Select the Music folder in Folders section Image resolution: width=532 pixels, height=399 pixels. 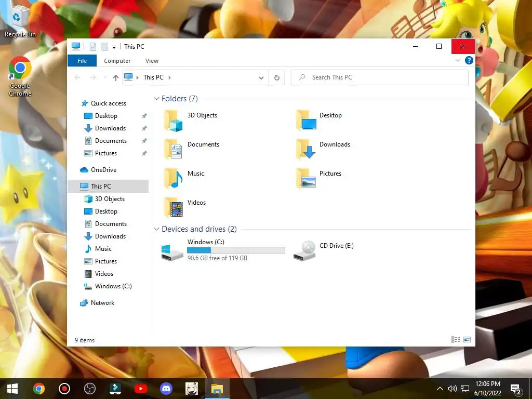[x=184, y=179]
